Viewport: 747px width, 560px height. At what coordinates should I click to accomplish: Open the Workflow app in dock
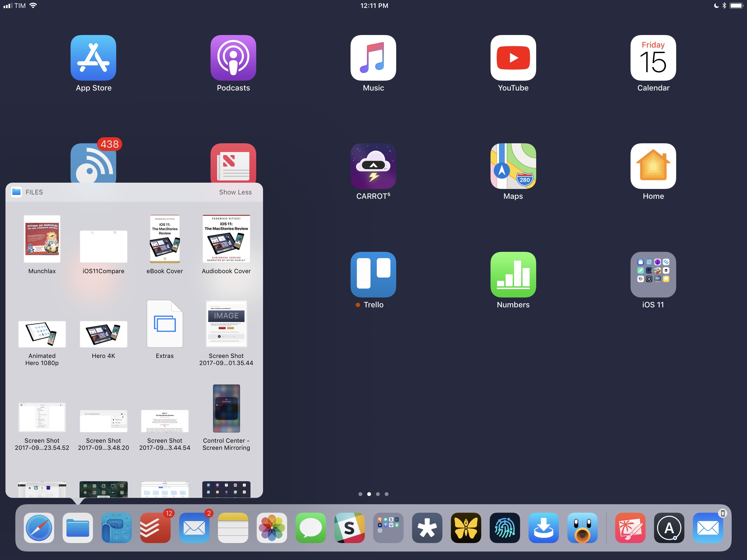coord(116,528)
